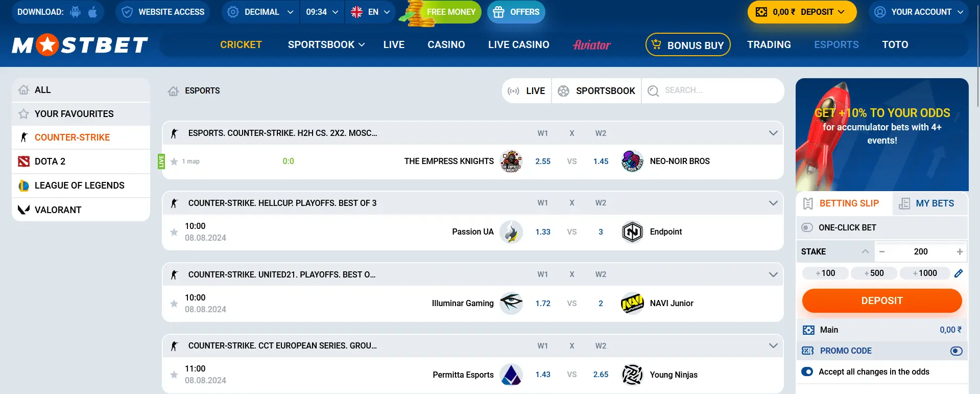The image size is (980, 394).
Task: Click the accumulator +10% odds rocket banner
Action: 882,135
